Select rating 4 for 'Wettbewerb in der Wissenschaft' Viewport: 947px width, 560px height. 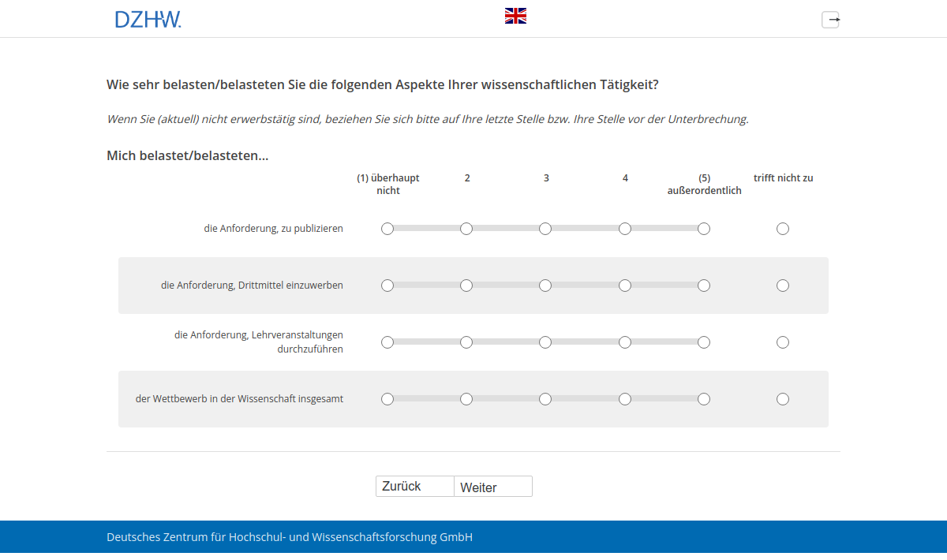tap(624, 398)
